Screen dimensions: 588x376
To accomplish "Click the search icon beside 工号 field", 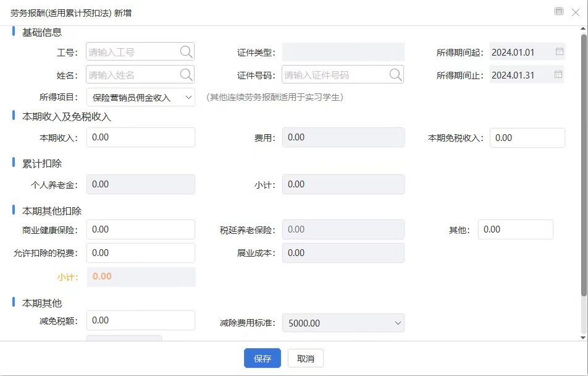I will point(186,52).
